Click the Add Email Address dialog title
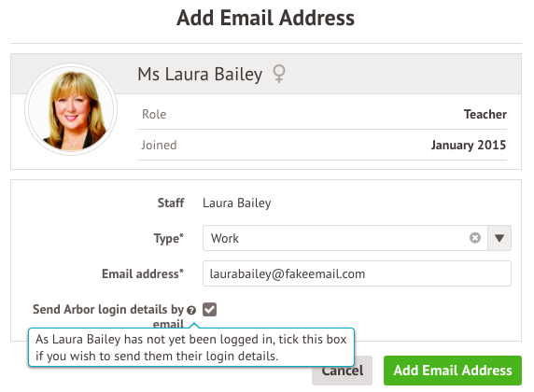The width and height of the screenshot is (534, 392). 266,18
